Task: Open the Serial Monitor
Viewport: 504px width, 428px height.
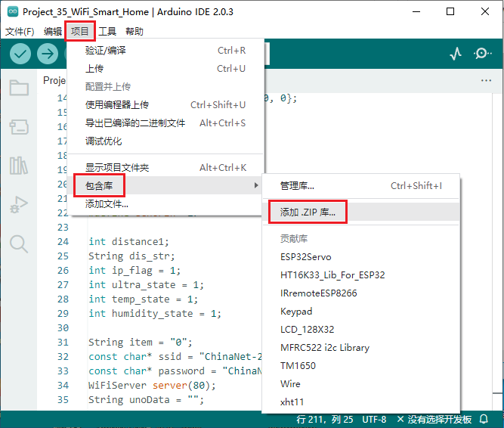Action: click(482, 54)
